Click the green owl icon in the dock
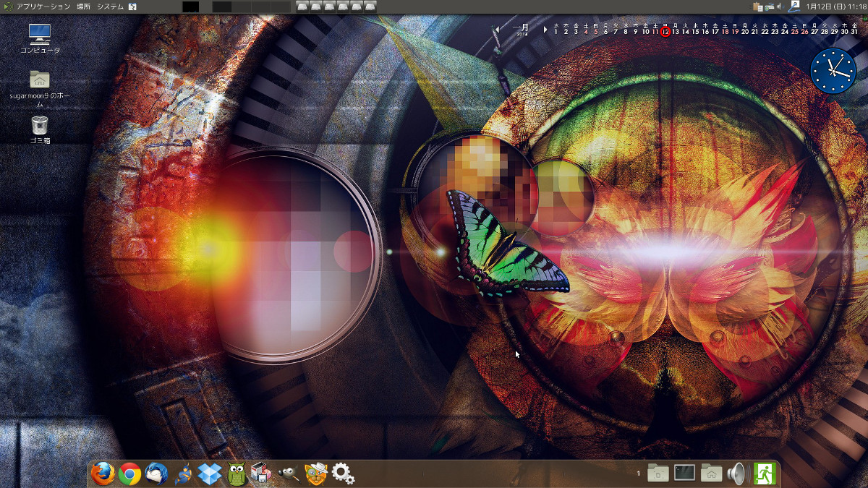The image size is (868, 488). 237,474
